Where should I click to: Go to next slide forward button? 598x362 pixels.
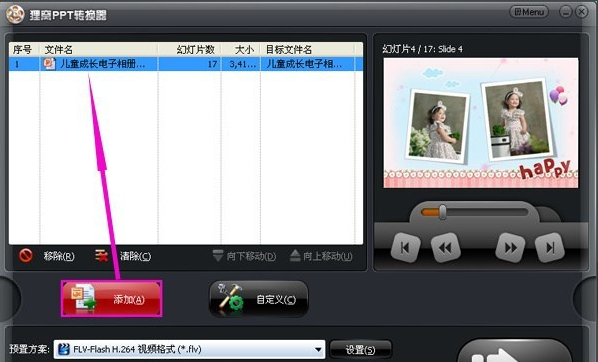coord(510,248)
